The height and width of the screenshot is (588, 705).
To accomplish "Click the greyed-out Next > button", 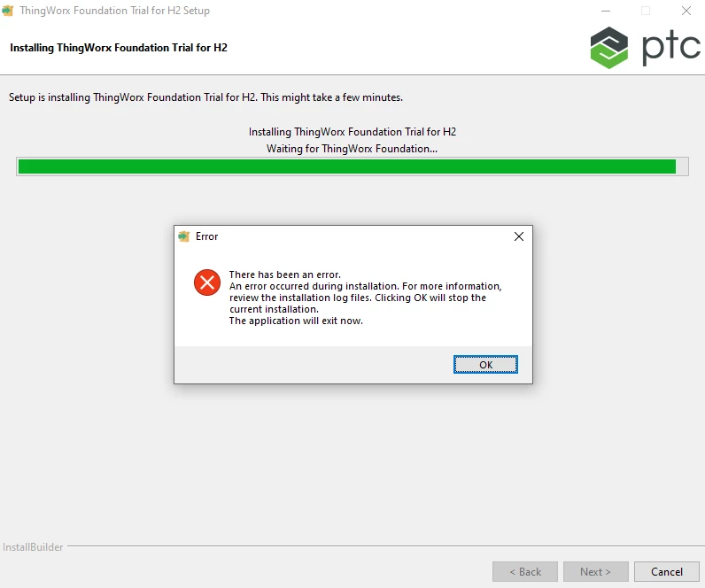I will tap(596, 571).
